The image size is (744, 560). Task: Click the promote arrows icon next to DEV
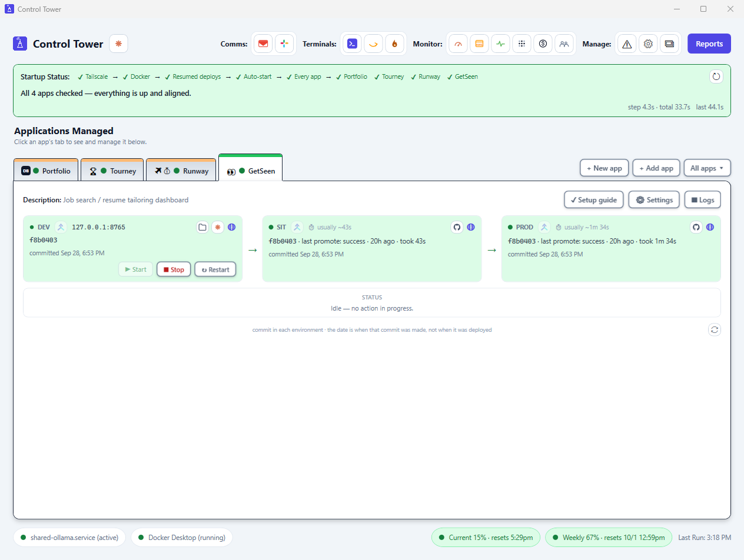coord(61,227)
